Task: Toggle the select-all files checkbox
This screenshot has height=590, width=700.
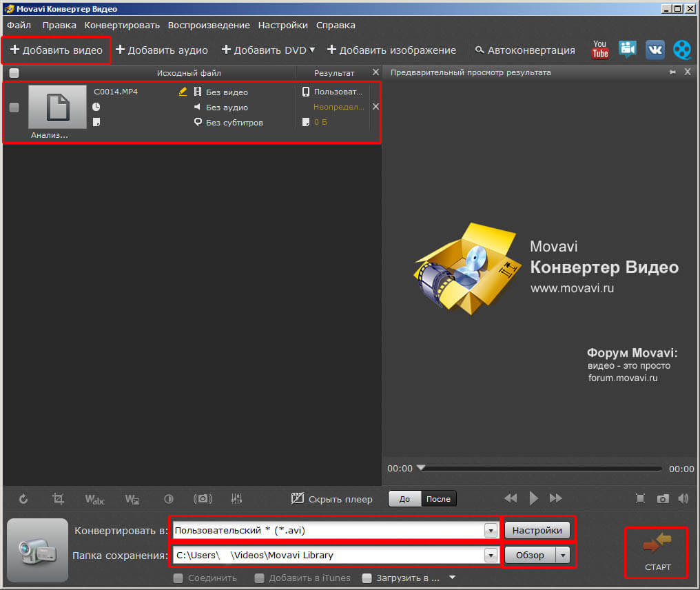Action: click(x=14, y=73)
